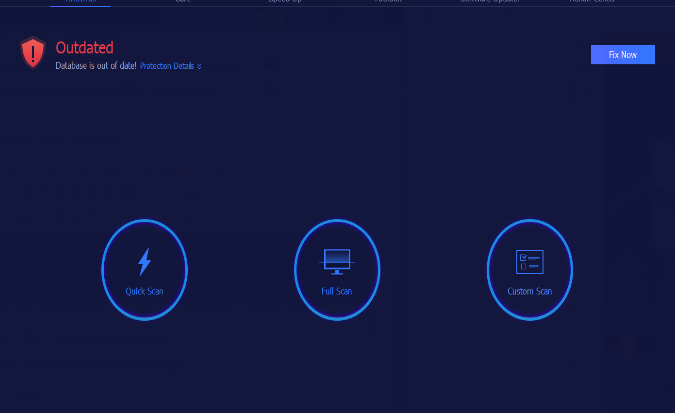Click the red shield warning icon
Viewport: 675px width, 413px height.
pyautogui.click(x=32, y=53)
